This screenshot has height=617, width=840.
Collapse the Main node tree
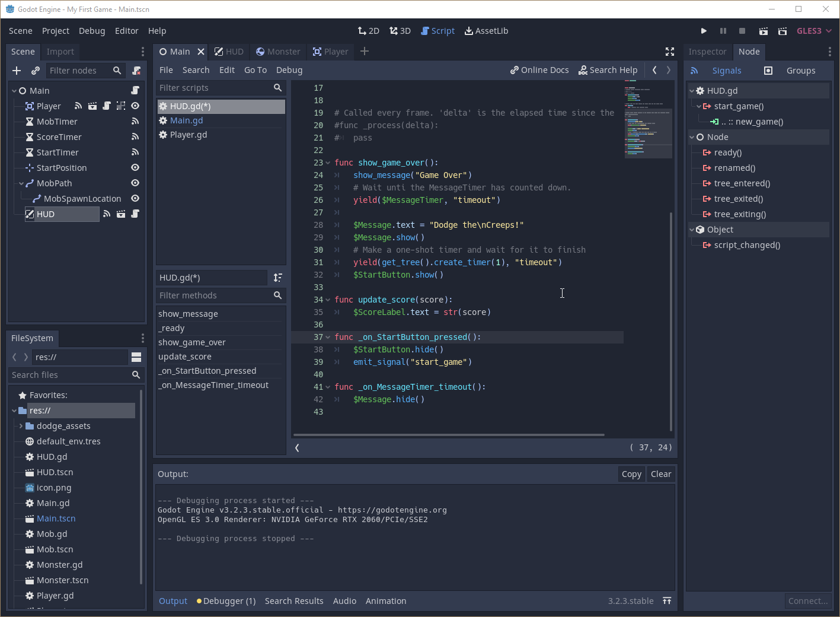(x=14, y=91)
